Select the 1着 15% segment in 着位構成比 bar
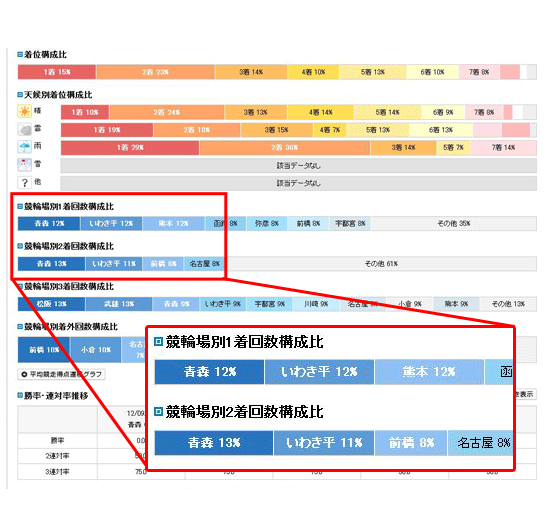The image size is (550, 524). [x=57, y=72]
